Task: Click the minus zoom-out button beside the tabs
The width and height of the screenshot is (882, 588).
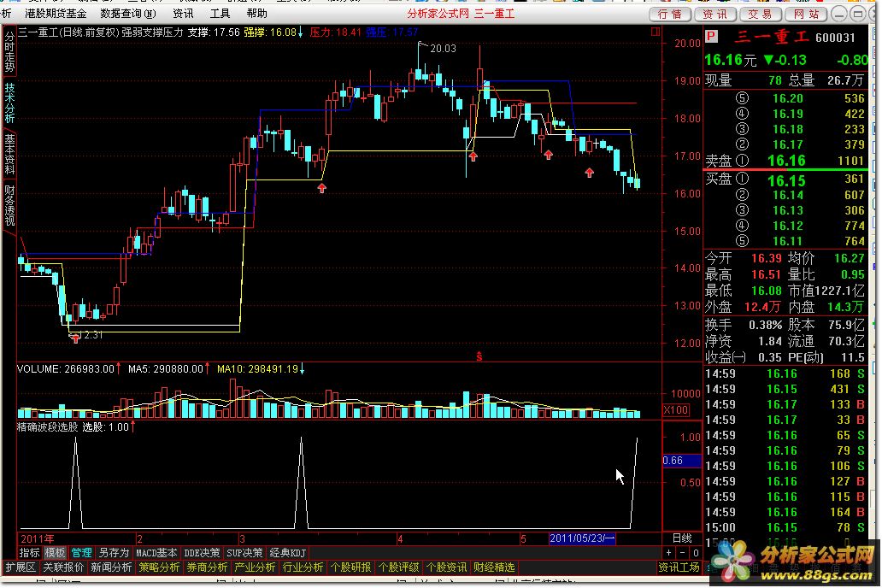Action: point(682,553)
